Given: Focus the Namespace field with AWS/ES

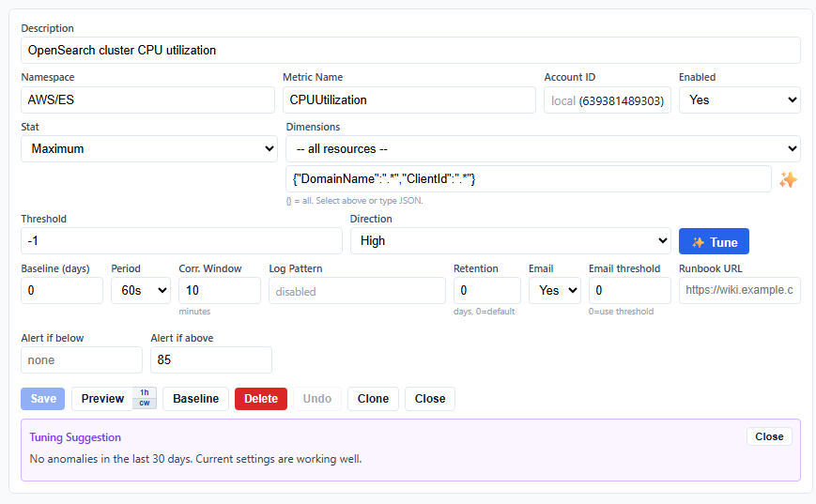Looking at the screenshot, I should (147, 99).
